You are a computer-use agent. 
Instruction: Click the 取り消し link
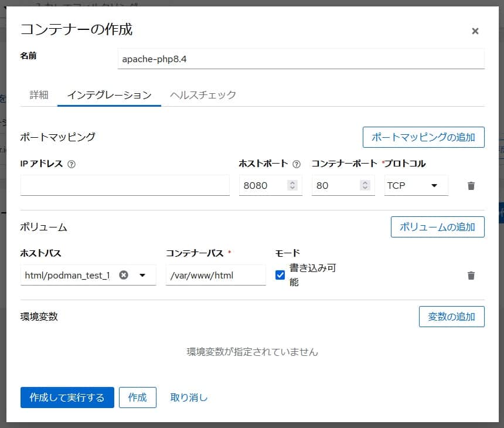[x=189, y=398]
